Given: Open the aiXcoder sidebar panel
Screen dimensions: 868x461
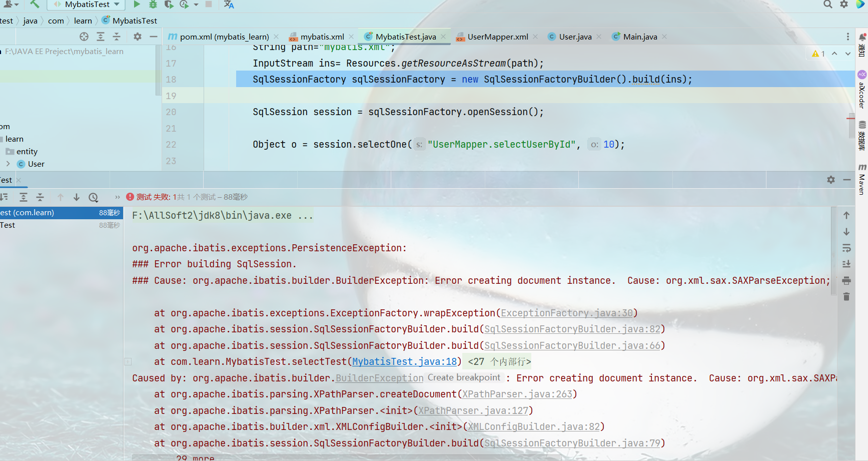Looking at the screenshot, I should pyautogui.click(x=862, y=88).
